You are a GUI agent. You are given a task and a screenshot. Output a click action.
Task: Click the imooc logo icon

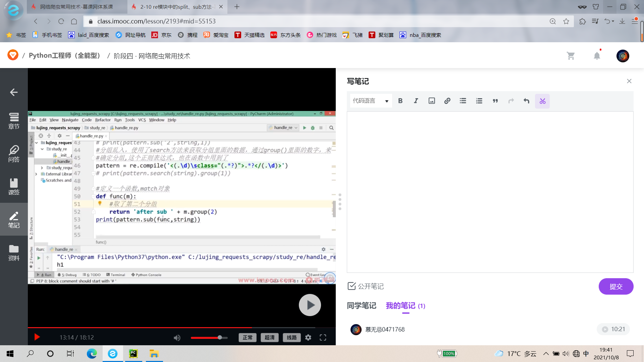pyautogui.click(x=13, y=55)
